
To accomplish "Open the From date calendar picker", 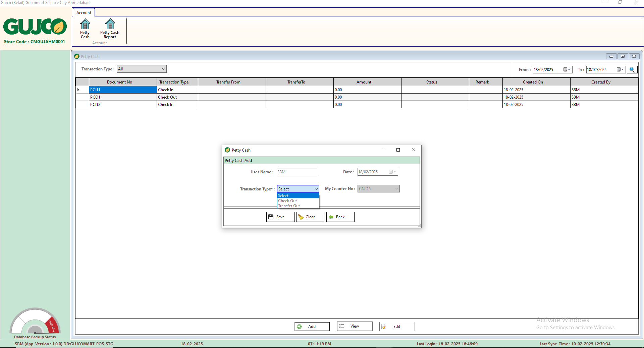I will (567, 69).
